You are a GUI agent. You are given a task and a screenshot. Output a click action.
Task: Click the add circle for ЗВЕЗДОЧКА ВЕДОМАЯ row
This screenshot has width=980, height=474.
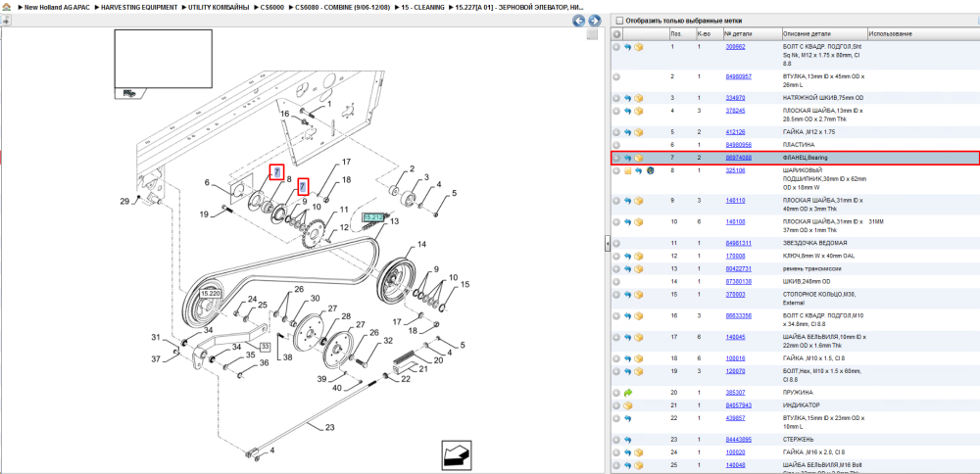[616, 243]
